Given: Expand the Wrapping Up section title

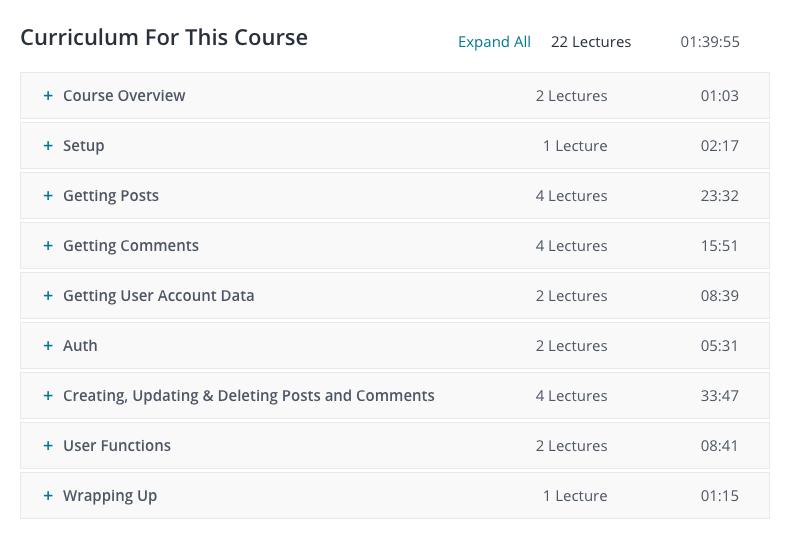Looking at the screenshot, I should tap(110, 496).
